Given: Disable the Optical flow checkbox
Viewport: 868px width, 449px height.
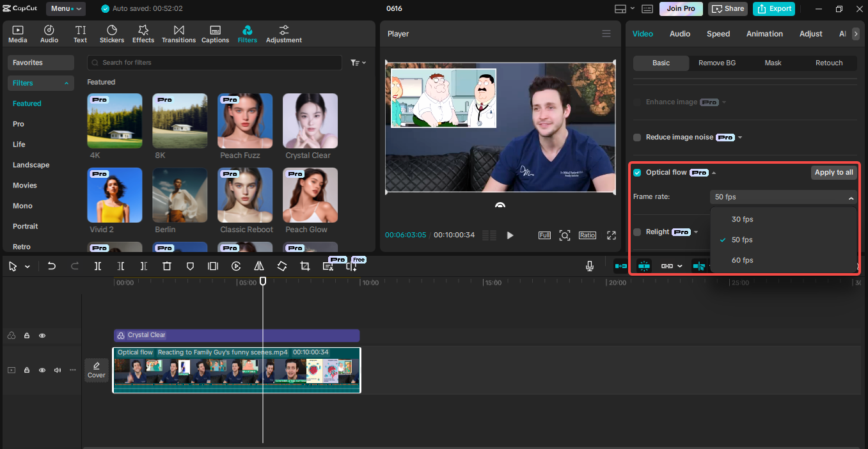Looking at the screenshot, I should click(x=636, y=172).
